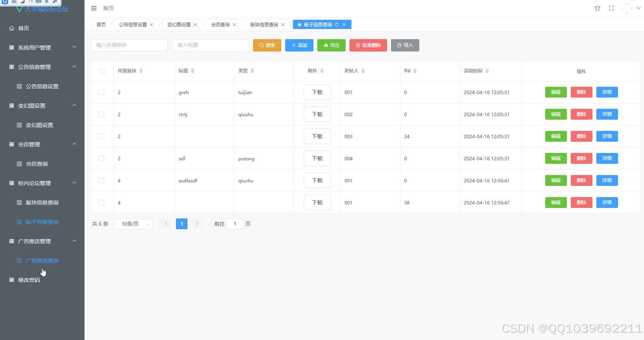Sort by 发帖人 column arrows
Screen dimensions: 644x340
click(x=363, y=71)
